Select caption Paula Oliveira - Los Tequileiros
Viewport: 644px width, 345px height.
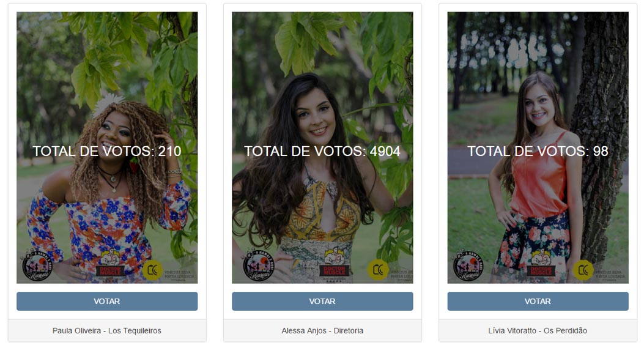click(107, 330)
